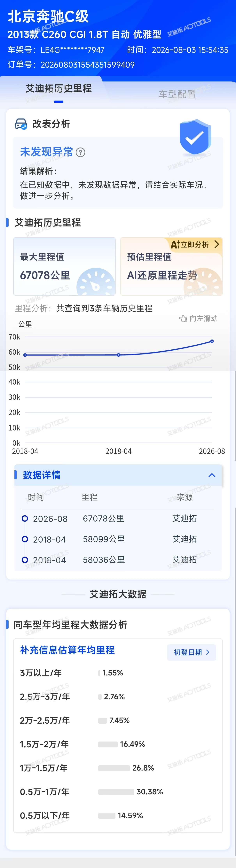
Task: Click the car icon next to 改表分析
Action: [x=21, y=124]
